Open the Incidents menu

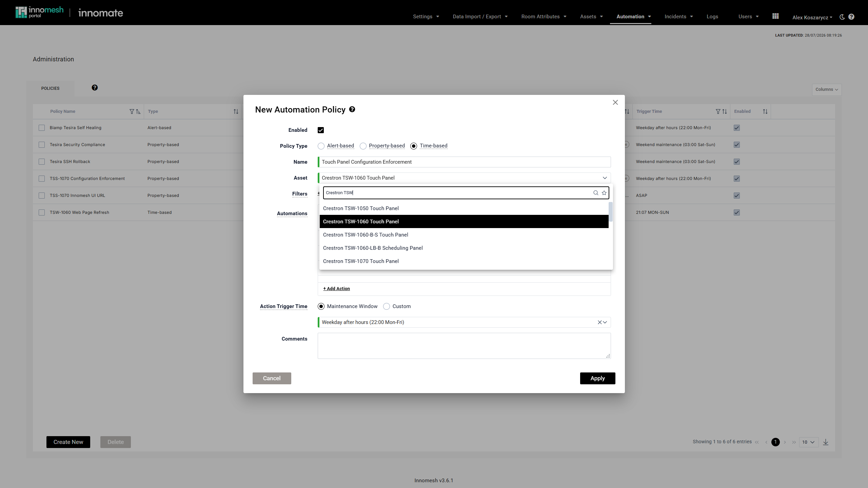[x=679, y=17]
